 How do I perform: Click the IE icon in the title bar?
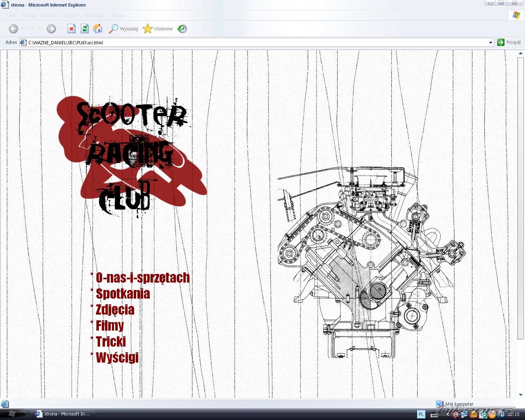coord(4,5)
